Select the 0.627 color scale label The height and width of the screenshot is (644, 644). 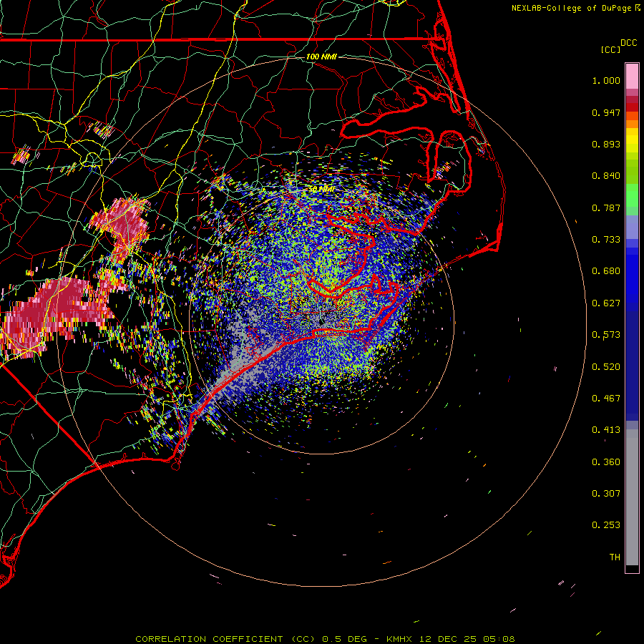(x=606, y=303)
